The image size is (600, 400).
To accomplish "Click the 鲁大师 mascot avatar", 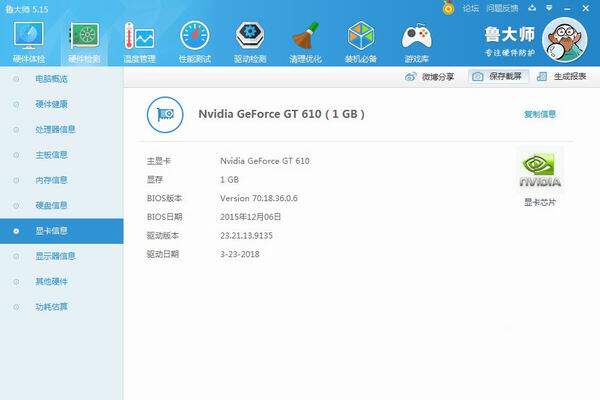I will click(564, 40).
